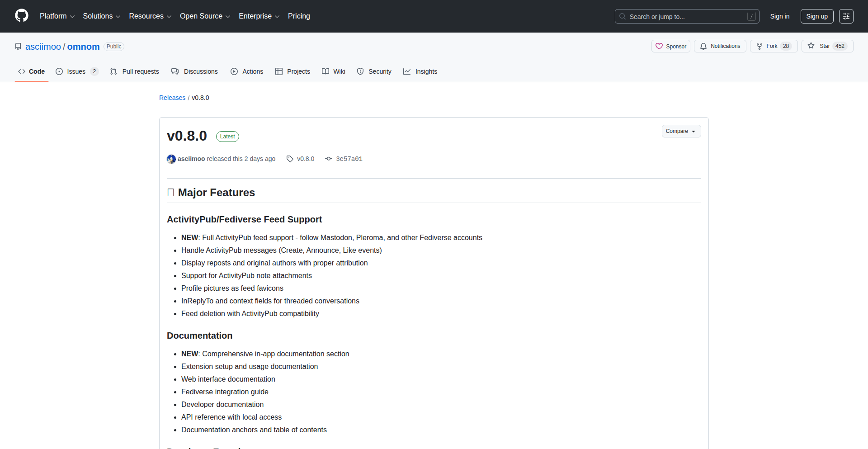Open the Compare dropdown
The height and width of the screenshot is (449, 868).
pos(681,131)
